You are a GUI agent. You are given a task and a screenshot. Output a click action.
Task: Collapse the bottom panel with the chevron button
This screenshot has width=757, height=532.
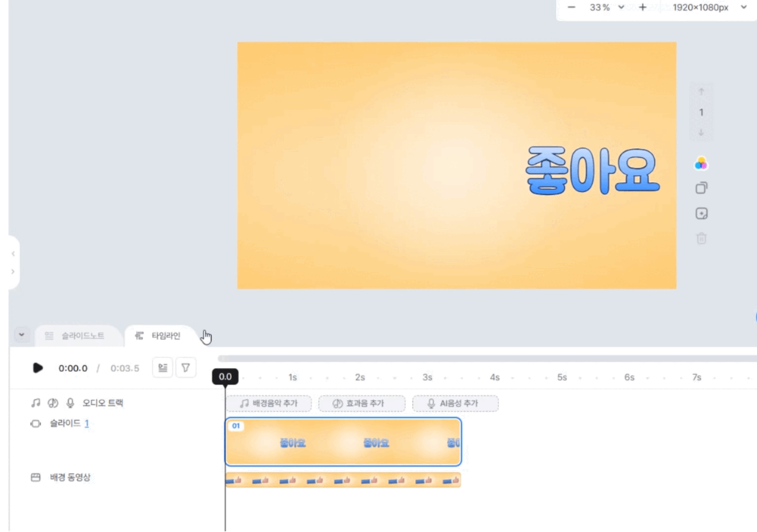point(22,335)
